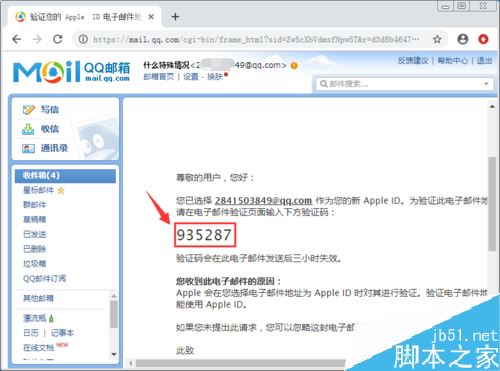
Task: Click the 通讯录 contacts icon
Action: point(28,148)
